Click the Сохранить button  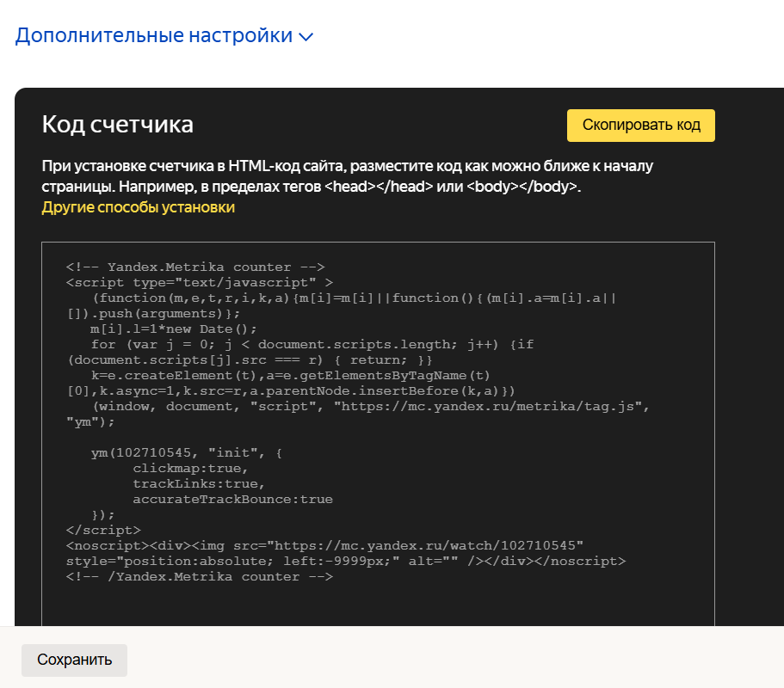[74, 660]
